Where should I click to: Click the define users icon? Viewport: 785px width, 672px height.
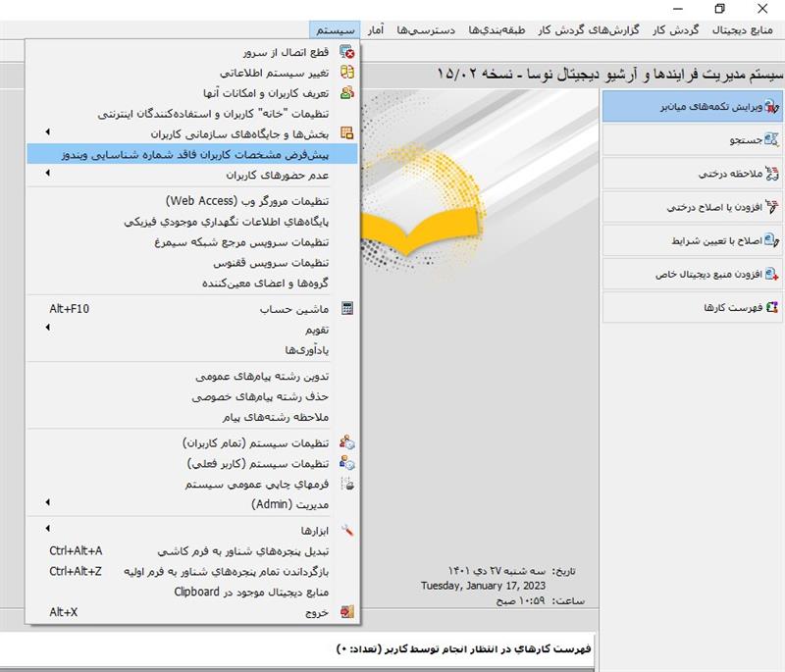tap(345, 93)
